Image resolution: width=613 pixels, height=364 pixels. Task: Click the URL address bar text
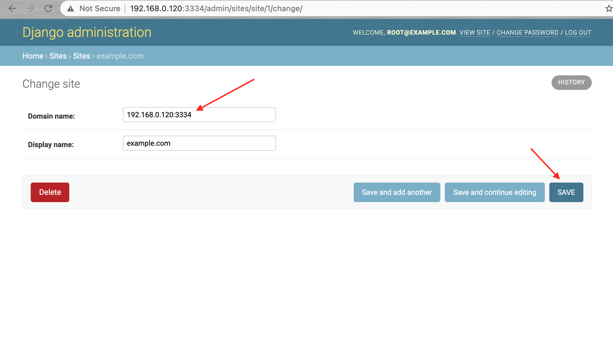point(216,8)
